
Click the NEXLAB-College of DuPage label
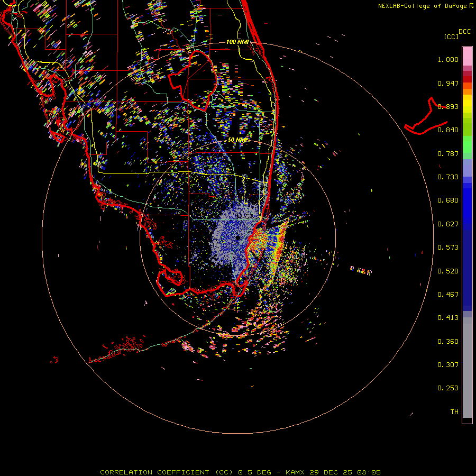[x=426, y=6]
